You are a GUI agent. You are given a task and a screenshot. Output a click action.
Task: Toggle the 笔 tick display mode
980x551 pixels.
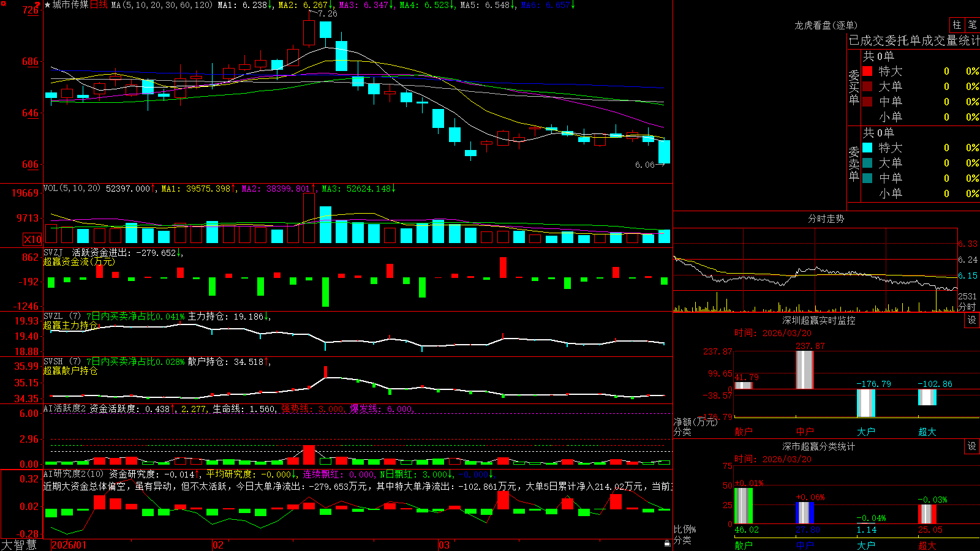[x=972, y=24]
